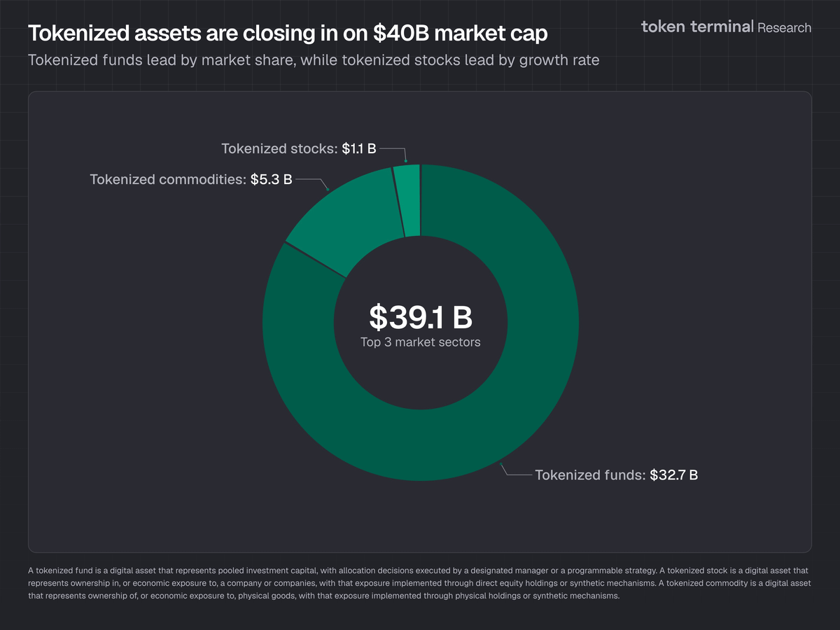Expand the 'Top 3 market sectors' caption
The image size is (840, 630).
pos(420,342)
